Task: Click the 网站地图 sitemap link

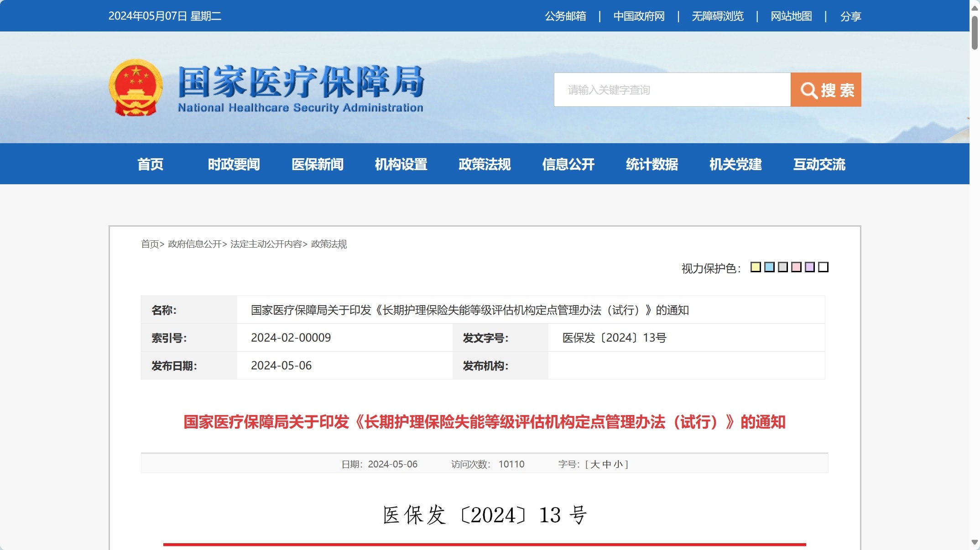Action: point(791,16)
